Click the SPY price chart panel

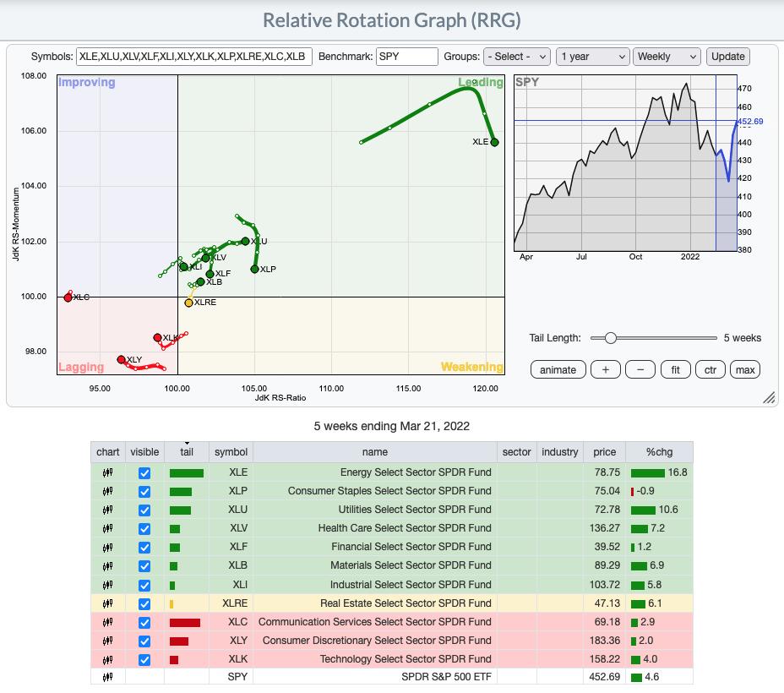click(625, 163)
